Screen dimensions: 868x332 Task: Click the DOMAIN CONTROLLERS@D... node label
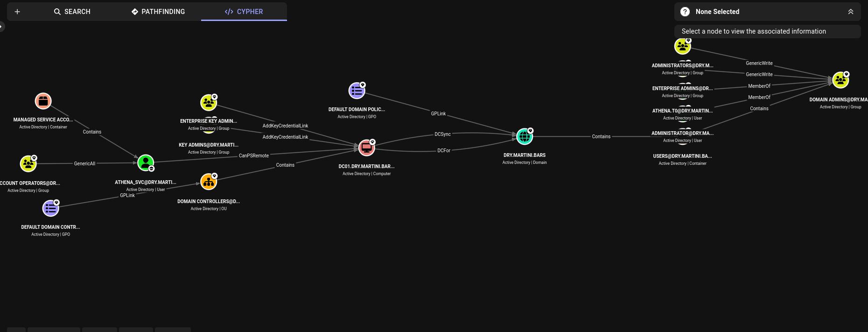pos(209,201)
